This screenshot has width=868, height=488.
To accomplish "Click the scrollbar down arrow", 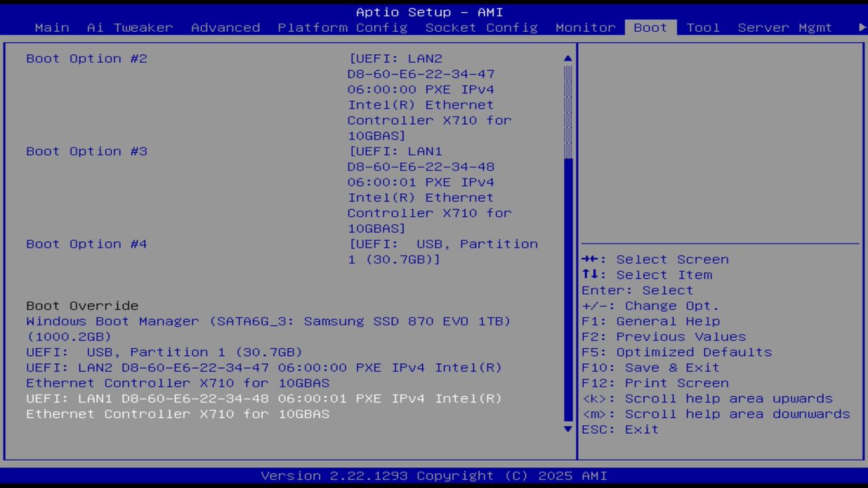I will pos(567,429).
